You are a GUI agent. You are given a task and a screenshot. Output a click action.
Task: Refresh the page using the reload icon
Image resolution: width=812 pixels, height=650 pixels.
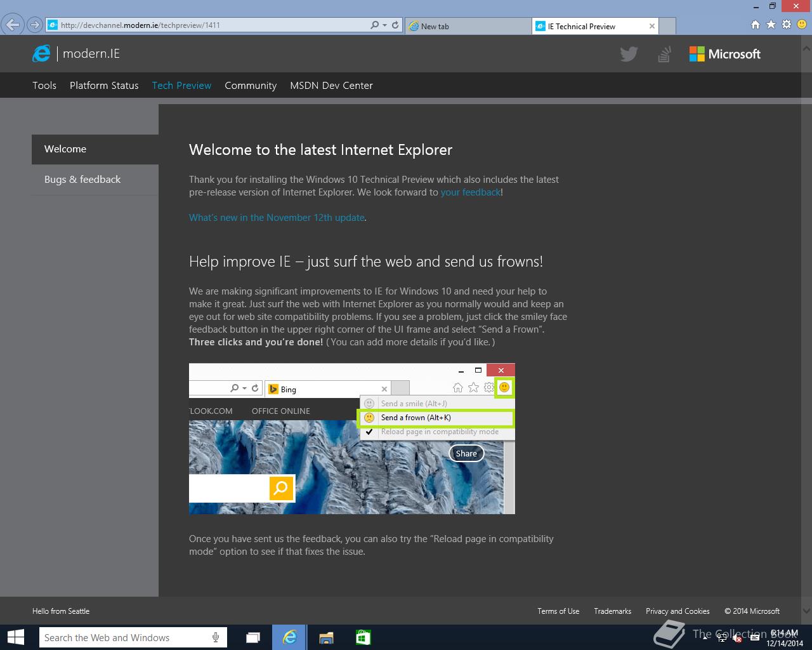click(x=395, y=25)
